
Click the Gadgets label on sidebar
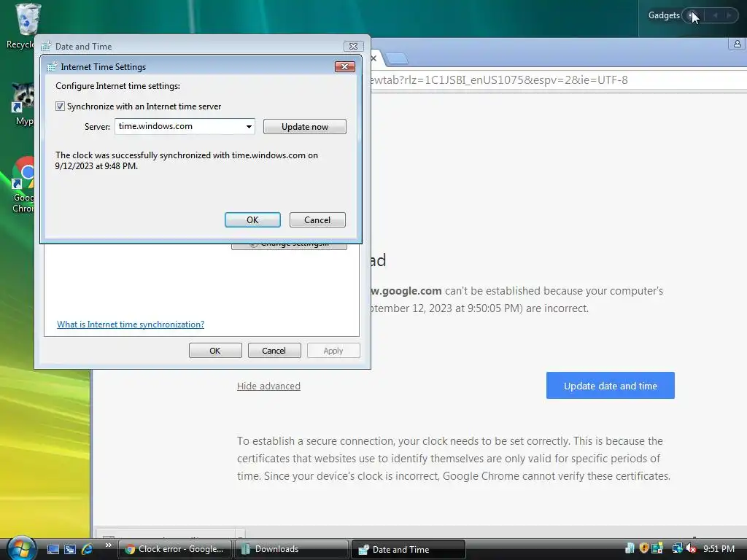coord(664,15)
